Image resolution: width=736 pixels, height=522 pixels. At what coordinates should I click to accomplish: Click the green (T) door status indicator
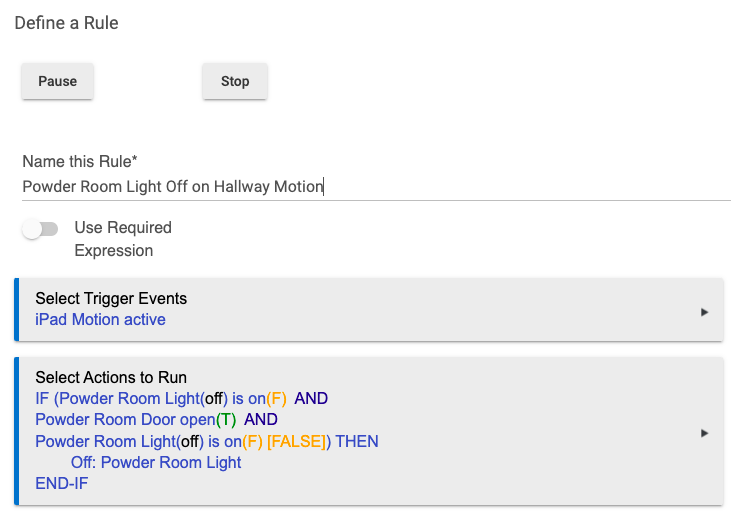coord(226,419)
